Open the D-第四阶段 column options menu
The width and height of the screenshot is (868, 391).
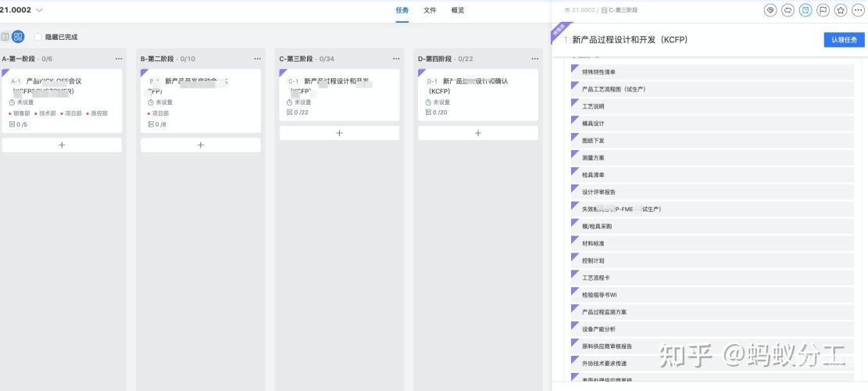[x=534, y=59]
